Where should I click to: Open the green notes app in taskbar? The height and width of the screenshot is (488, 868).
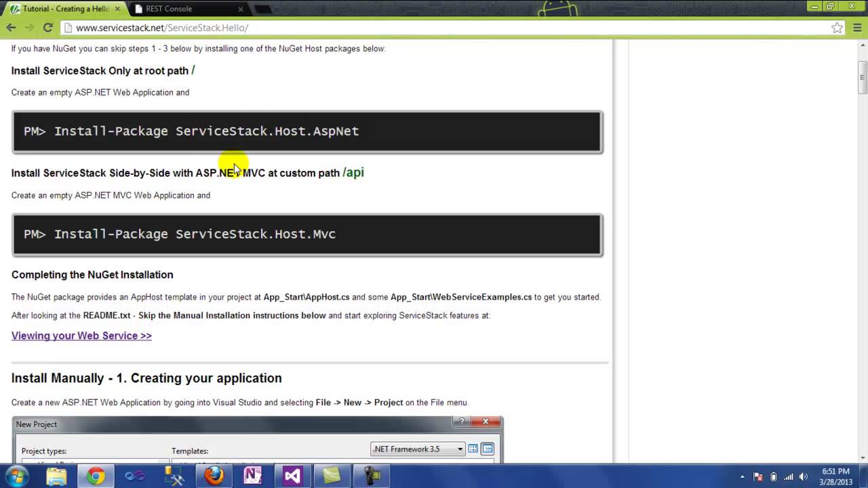[x=332, y=476]
